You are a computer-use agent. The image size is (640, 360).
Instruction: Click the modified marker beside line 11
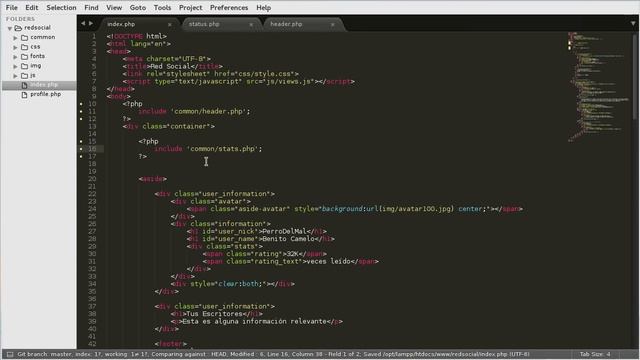(x=81, y=111)
